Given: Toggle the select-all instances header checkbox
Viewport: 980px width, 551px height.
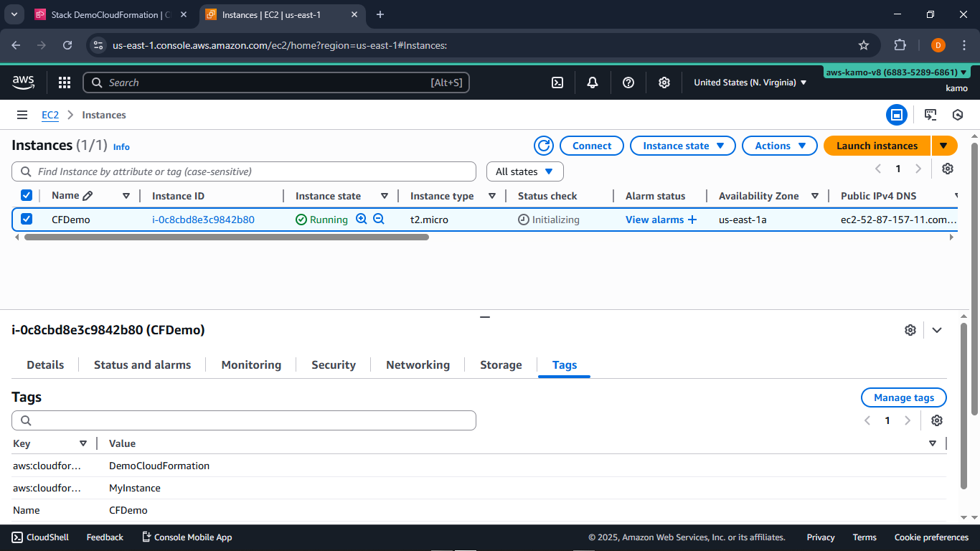Looking at the screenshot, I should (x=27, y=195).
